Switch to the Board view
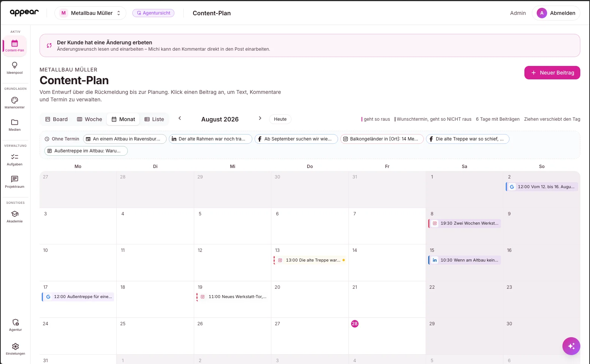 tap(56, 119)
